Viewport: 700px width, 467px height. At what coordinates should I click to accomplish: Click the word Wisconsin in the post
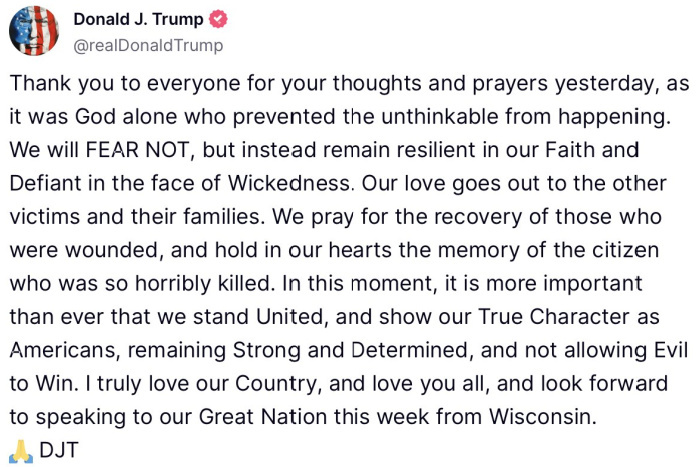(547, 418)
